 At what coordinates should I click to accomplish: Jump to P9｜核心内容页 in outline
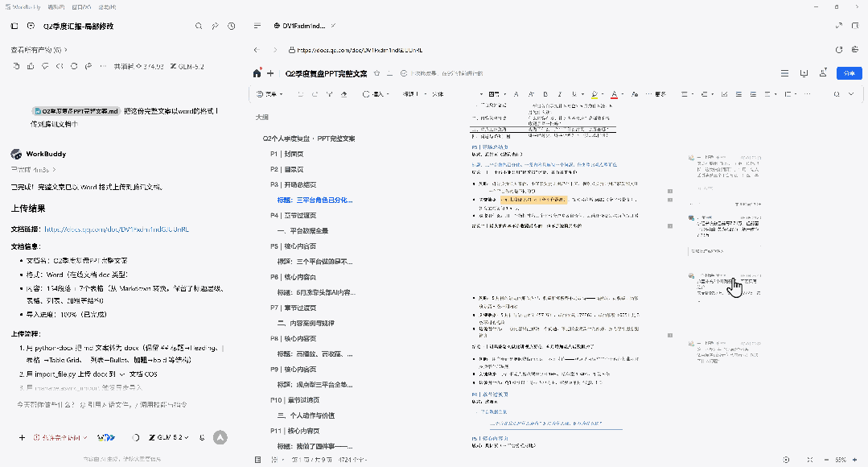[294, 369]
